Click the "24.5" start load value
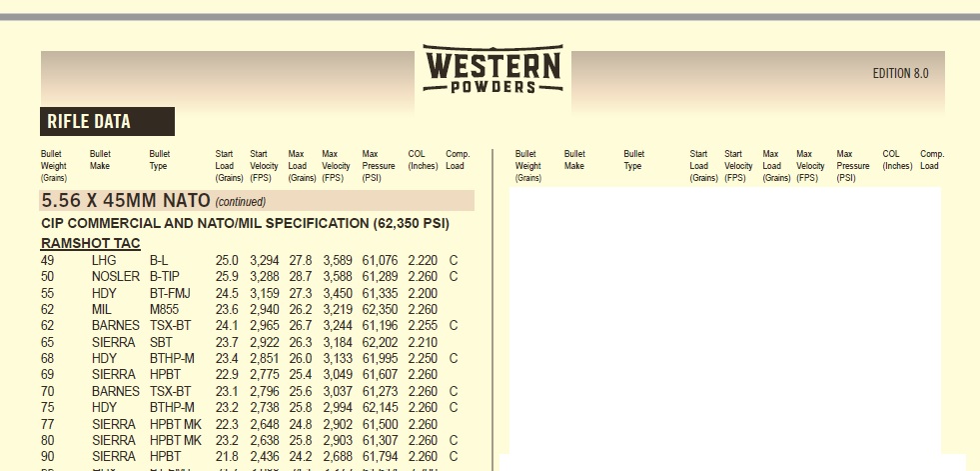 pyautogui.click(x=227, y=293)
